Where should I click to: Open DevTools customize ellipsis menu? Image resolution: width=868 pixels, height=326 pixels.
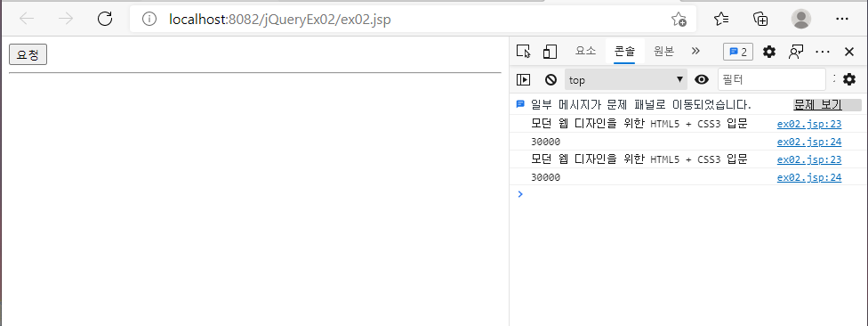pos(823,53)
